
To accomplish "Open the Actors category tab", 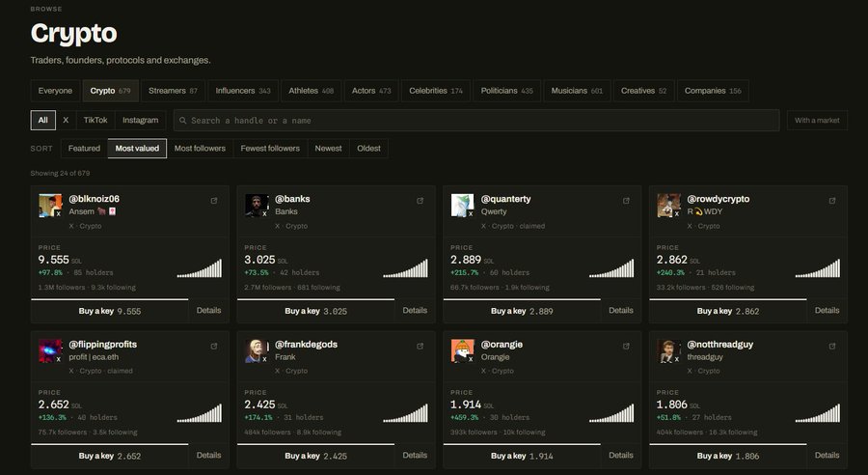I will point(371,91).
